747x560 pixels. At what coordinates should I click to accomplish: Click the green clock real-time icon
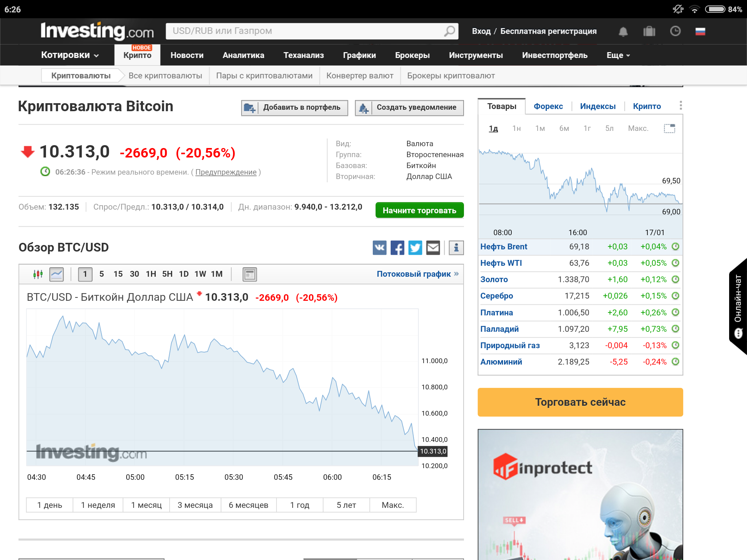[45, 171]
